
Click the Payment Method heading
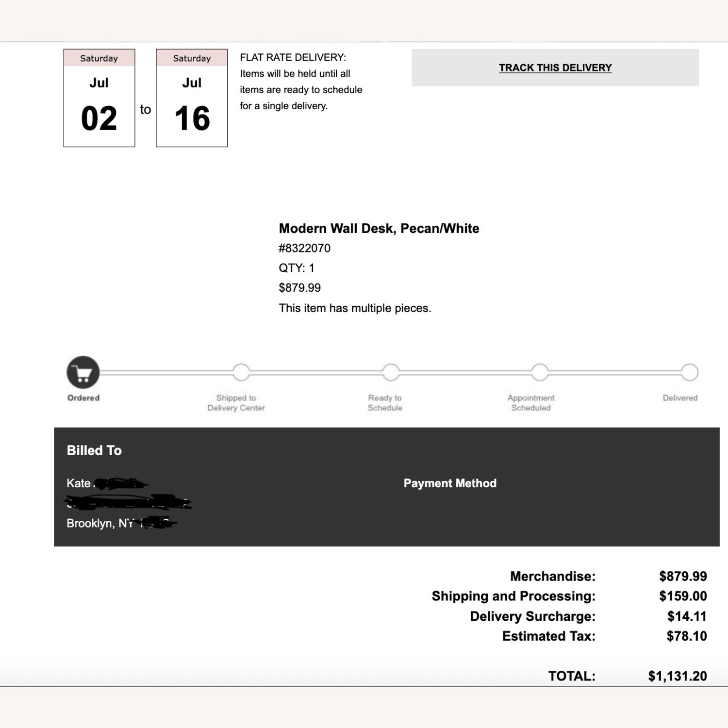coord(450,483)
